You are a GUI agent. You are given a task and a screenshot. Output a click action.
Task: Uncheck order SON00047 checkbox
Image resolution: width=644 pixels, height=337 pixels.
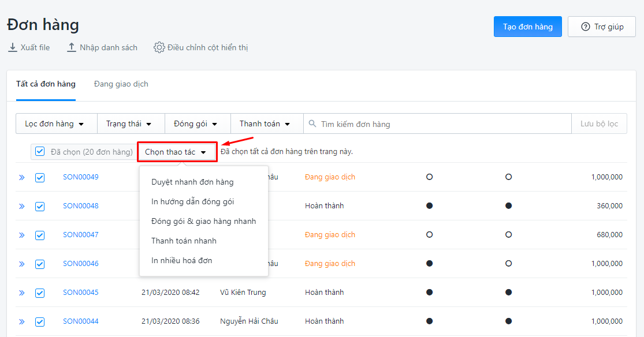click(40, 235)
